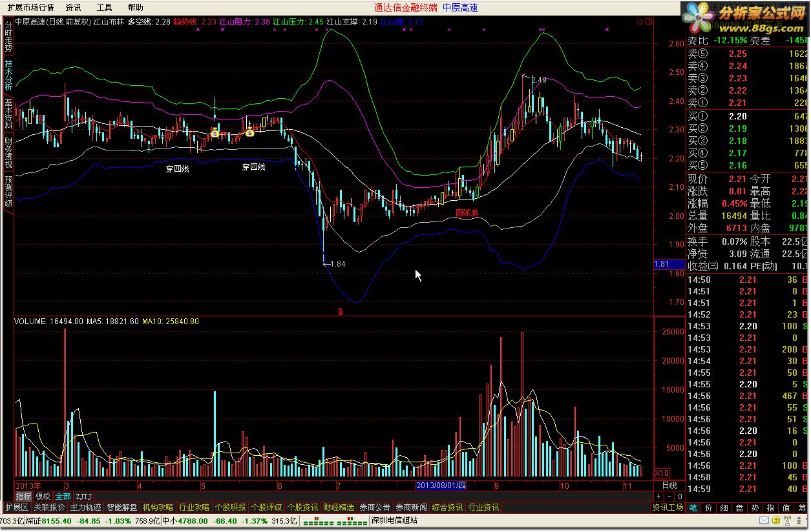This screenshot has height=532, width=811.
Task: Open the 券商公告 tab
Action: tap(375, 507)
